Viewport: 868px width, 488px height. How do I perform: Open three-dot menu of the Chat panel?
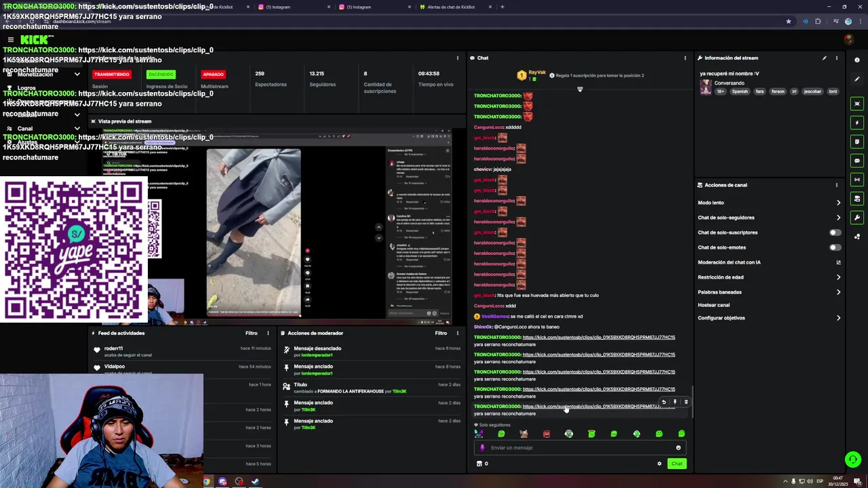tap(685, 58)
